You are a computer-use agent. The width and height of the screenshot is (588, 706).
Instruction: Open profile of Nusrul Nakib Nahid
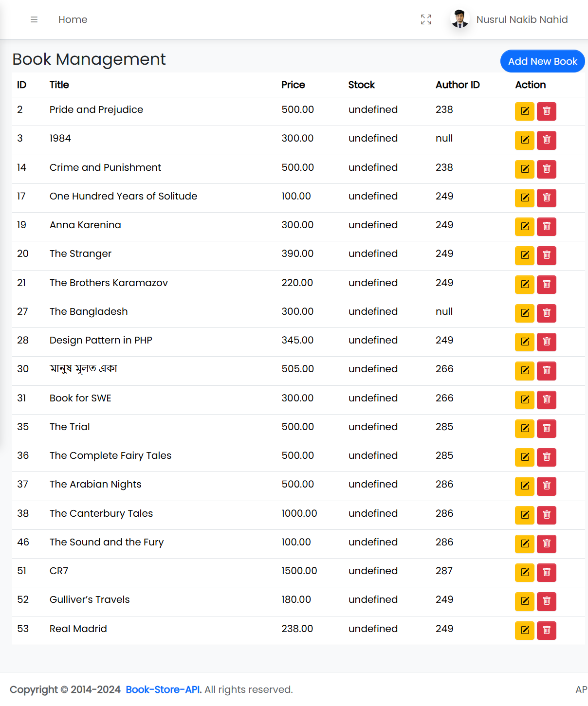click(x=522, y=19)
